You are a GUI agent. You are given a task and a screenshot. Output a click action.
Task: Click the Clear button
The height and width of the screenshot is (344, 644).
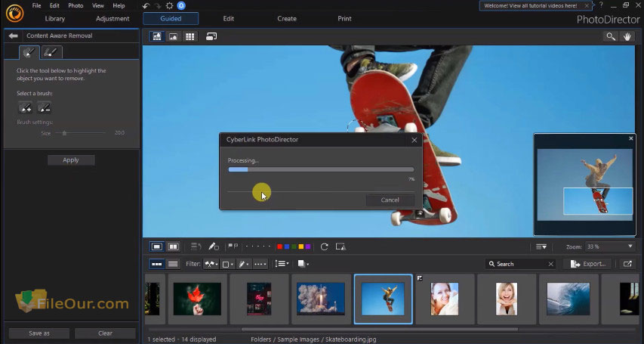pos(105,333)
